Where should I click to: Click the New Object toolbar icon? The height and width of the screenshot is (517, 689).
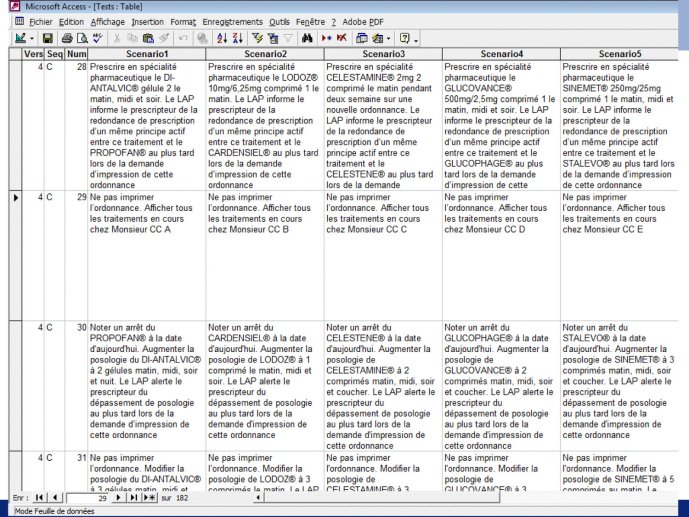click(x=377, y=39)
